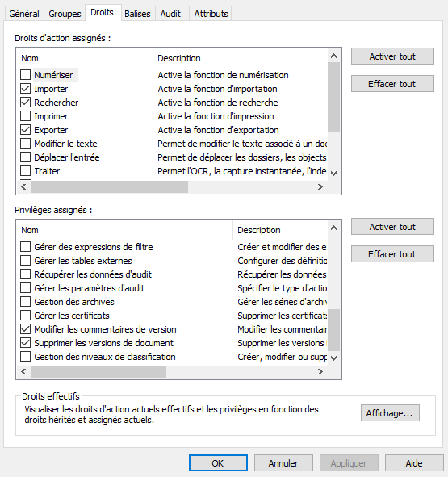The width and height of the screenshot is (448, 477).
Task: Uncheck the Exporter action right
Action: tap(25, 130)
